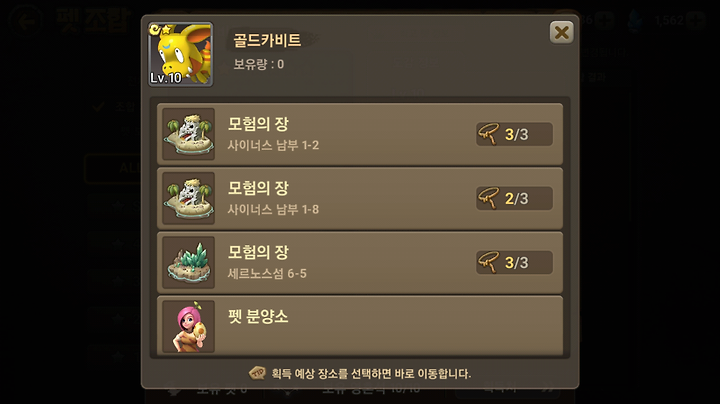This screenshot has height=404, width=720.
Task: Select the 사이너스 남부 1-8 adventure row
Action: click(360, 198)
